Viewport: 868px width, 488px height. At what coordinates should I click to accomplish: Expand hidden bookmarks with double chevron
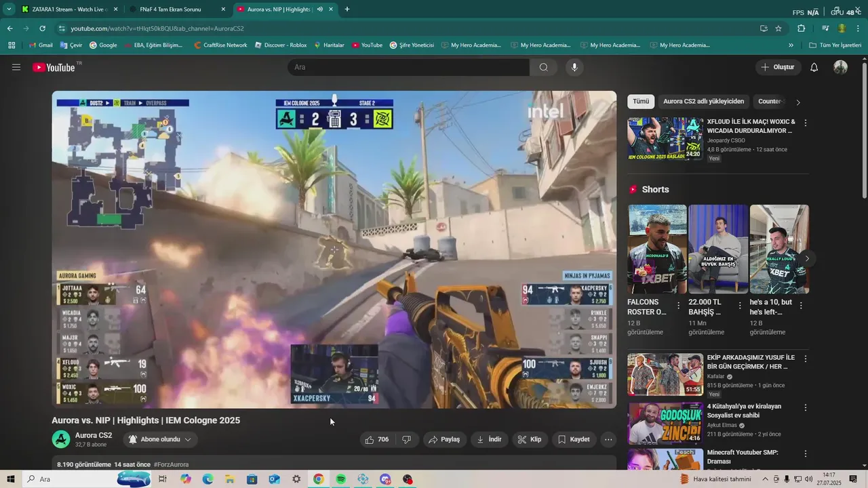791,45
